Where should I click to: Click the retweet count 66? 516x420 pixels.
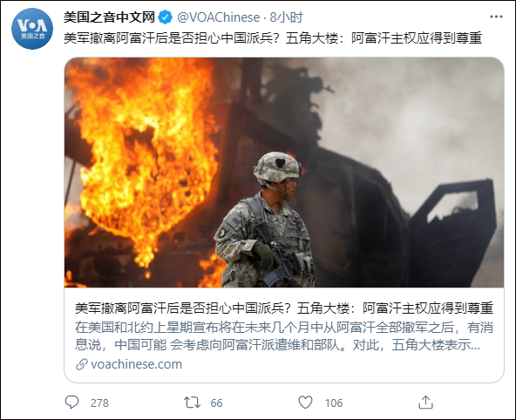[x=216, y=403]
